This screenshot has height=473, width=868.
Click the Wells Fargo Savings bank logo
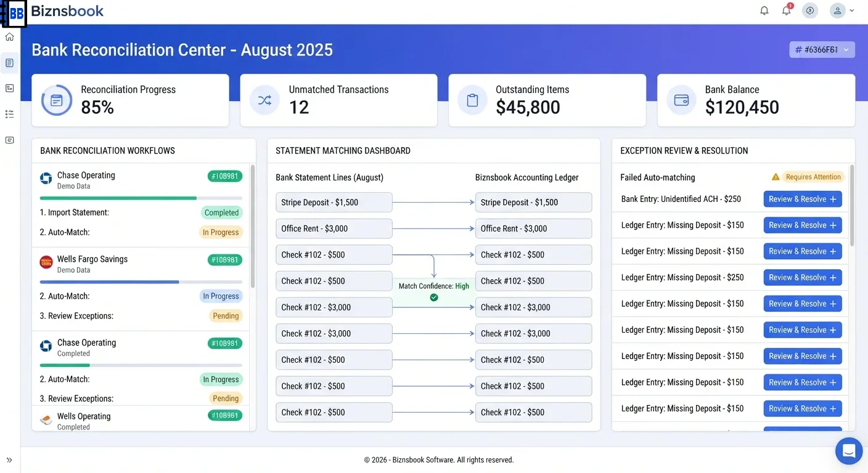pos(46,262)
